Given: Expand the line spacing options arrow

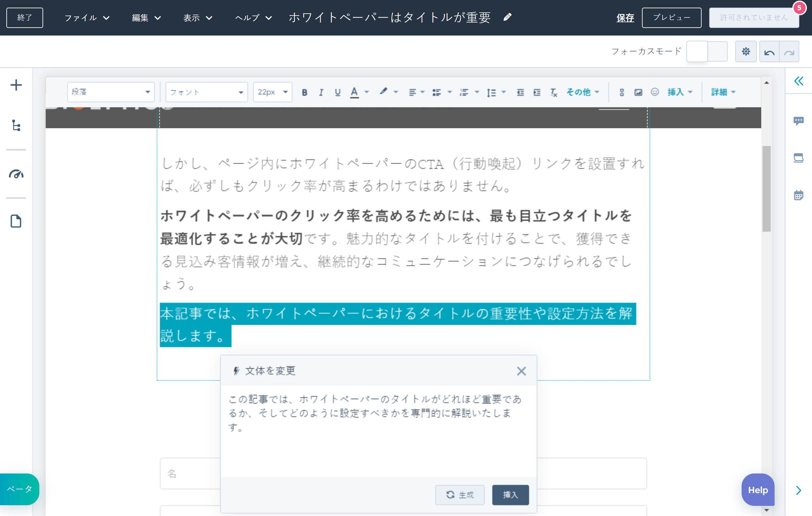Looking at the screenshot, I should pos(503,92).
